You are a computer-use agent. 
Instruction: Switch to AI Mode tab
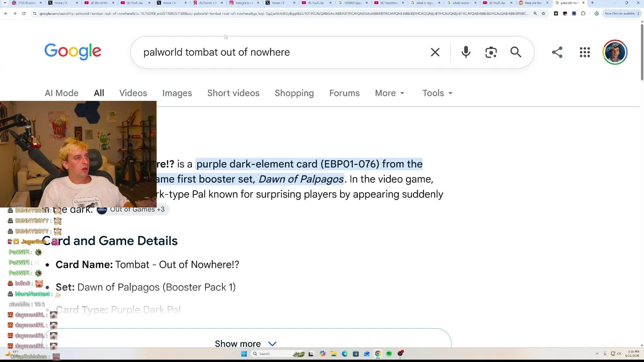pyautogui.click(x=61, y=93)
